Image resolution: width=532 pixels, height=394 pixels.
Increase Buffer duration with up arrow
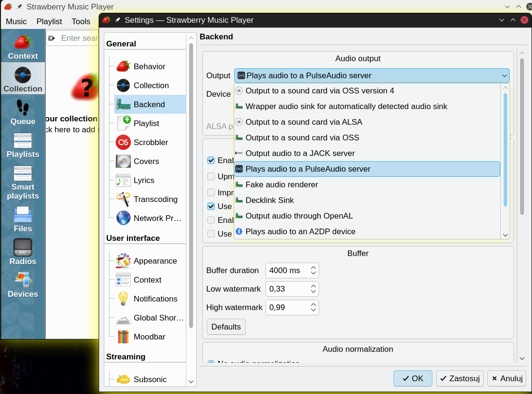click(x=313, y=268)
